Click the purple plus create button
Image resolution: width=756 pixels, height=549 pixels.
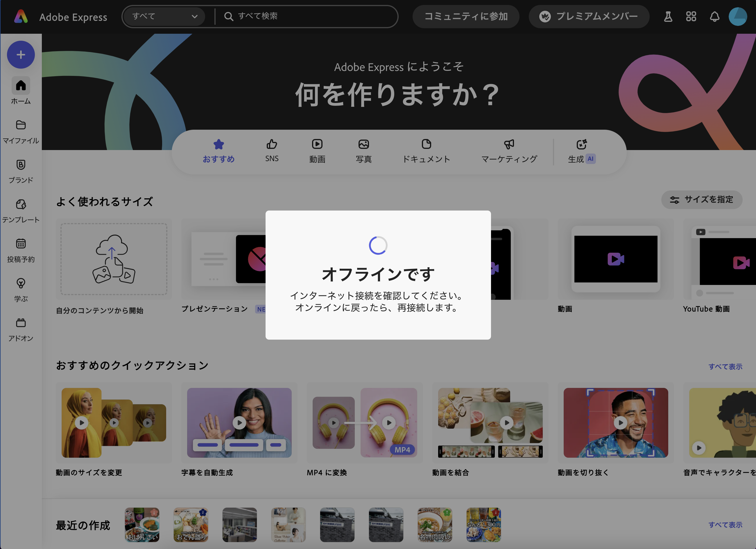[x=21, y=54]
